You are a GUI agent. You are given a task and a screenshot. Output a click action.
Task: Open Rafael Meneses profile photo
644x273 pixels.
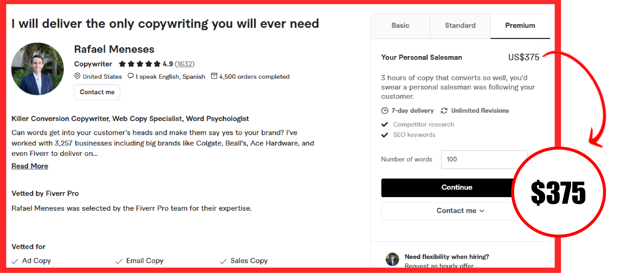[x=37, y=69]
